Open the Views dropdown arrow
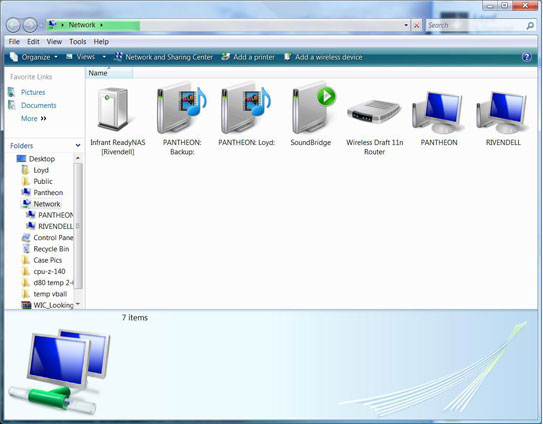The height and width of the screenshot is (424, 543). tap(104, 57)
